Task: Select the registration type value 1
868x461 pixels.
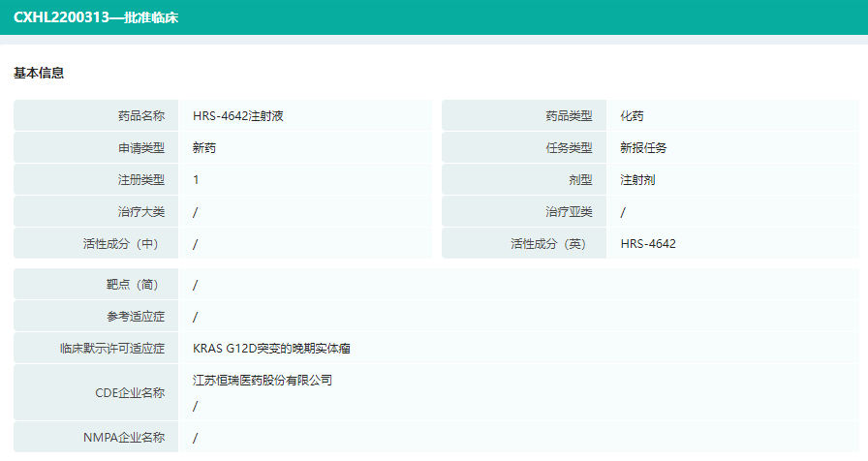Action: click(196, 180)
